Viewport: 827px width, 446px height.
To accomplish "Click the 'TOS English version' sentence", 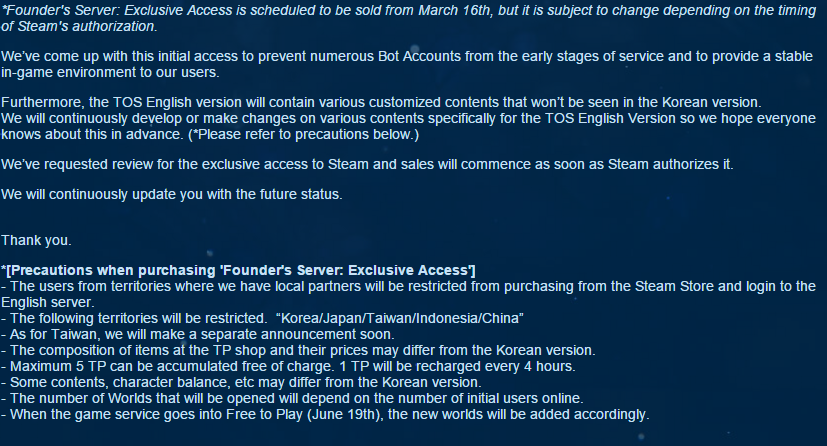I will click(381, 102).
